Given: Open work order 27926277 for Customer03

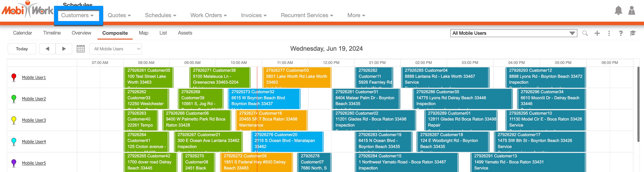Looking at the screenshot, I should 297,76.
